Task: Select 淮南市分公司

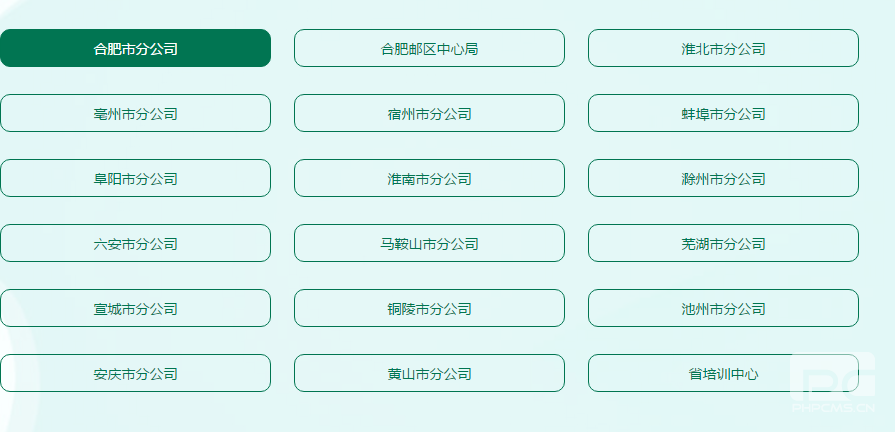Action: point(429,178)
